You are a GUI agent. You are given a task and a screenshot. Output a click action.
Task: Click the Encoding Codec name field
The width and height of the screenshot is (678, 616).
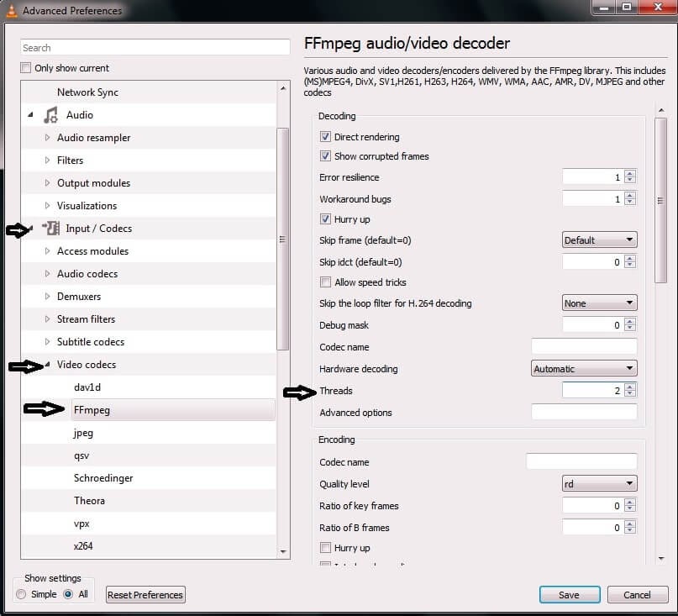(x=581, y=461)
